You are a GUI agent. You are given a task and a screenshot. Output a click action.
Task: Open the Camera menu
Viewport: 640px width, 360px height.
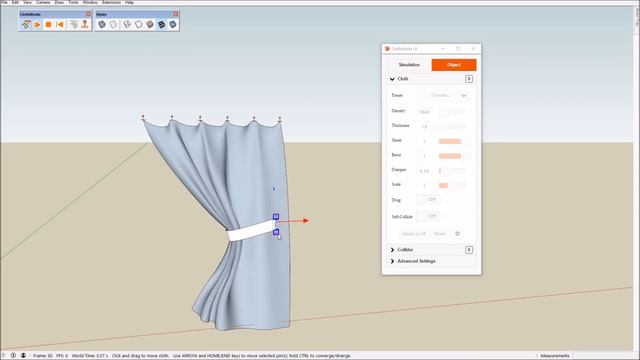[x=43, y=2]
